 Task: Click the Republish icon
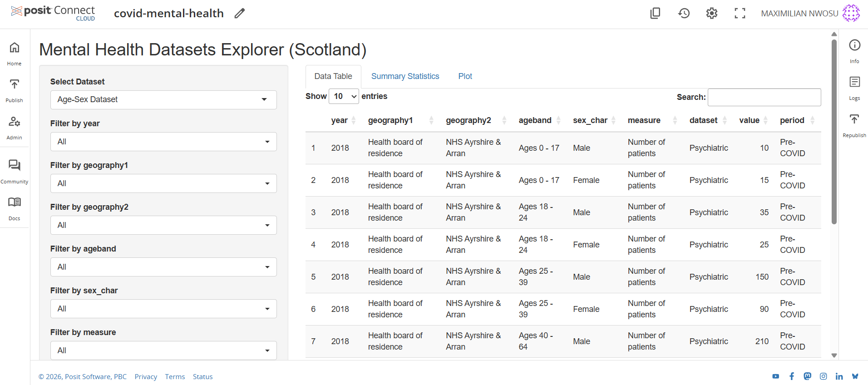point(854,119)
